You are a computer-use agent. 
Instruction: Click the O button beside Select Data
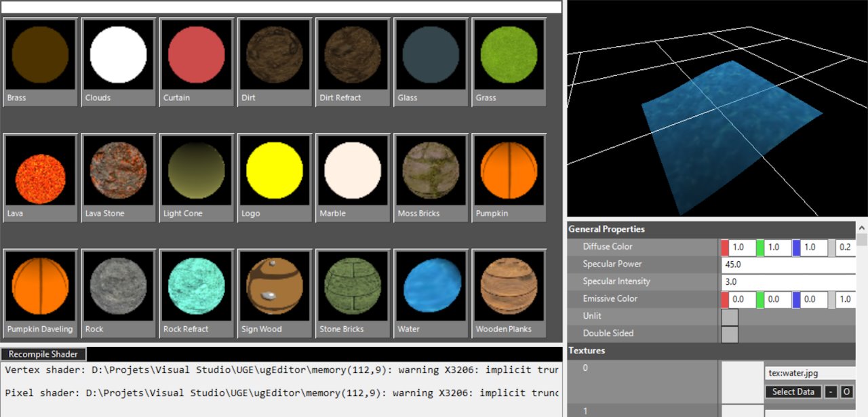(846, 392)
